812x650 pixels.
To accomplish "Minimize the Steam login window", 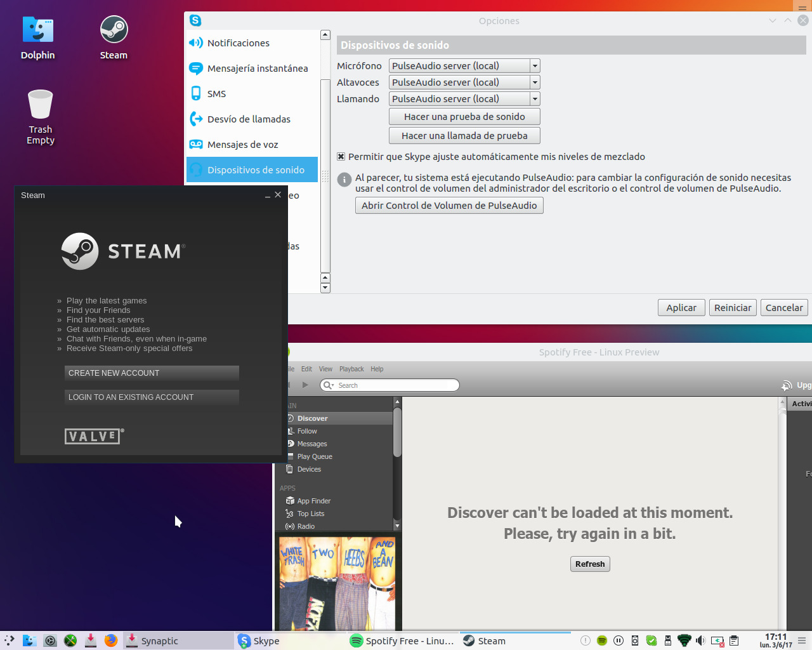I will coord(268,196).
